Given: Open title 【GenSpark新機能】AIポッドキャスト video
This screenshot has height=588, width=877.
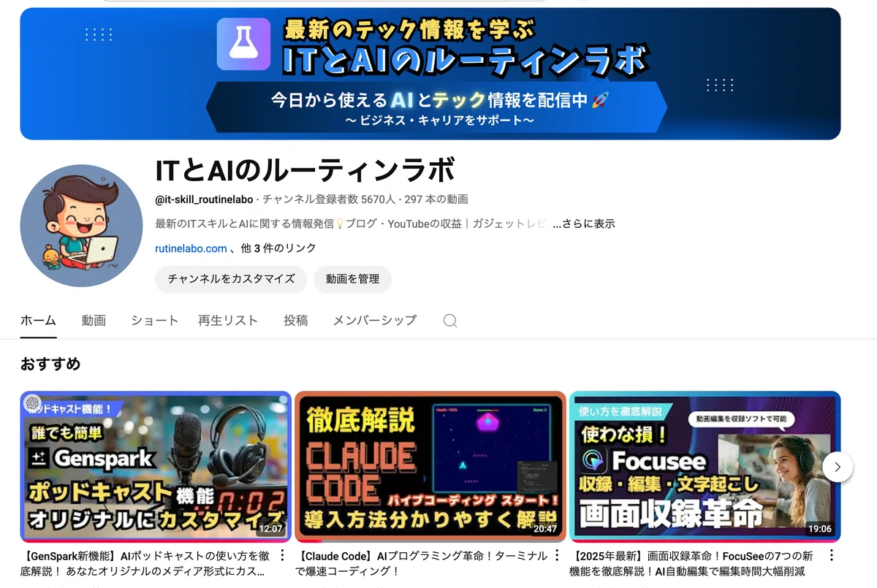Looking at the screenshot, I should click(x=145, y=563).
